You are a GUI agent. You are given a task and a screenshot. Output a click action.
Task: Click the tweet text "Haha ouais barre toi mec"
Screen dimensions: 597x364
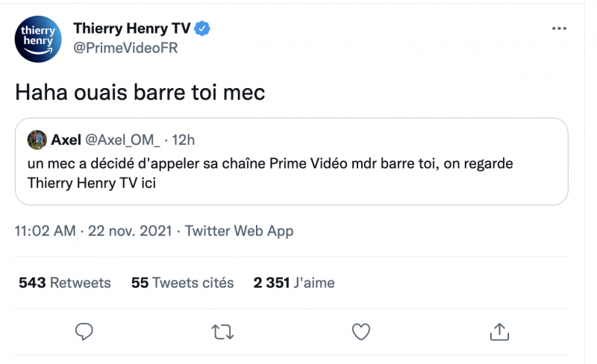coord(140,92)
